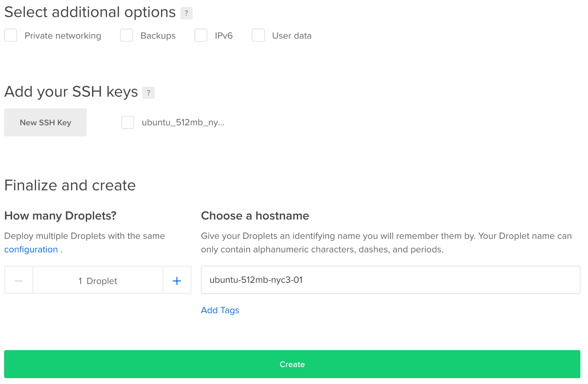Open the Add Tags link
The width and height of the screenshot is (588, 384).
point(220,310)
